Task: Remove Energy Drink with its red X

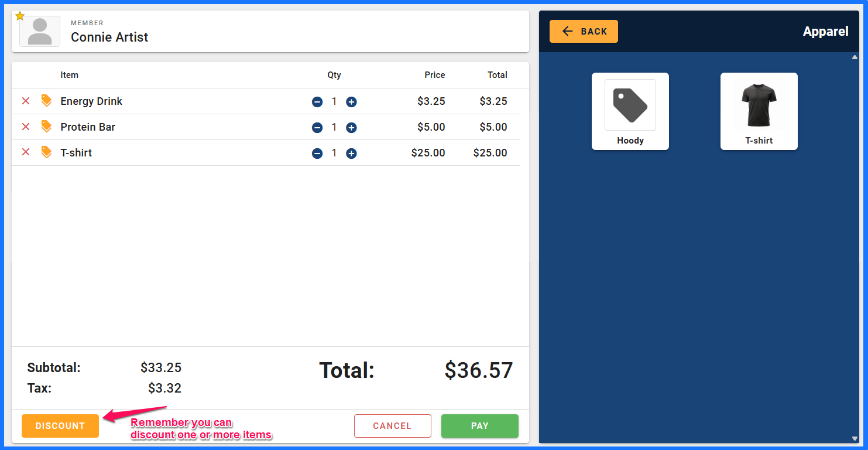Action: [x=26, y=101]
